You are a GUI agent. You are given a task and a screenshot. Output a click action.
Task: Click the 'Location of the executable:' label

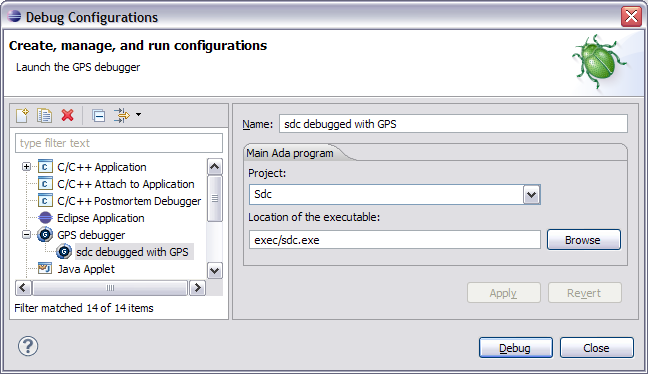pyautogui.click(x=314, y=217)
